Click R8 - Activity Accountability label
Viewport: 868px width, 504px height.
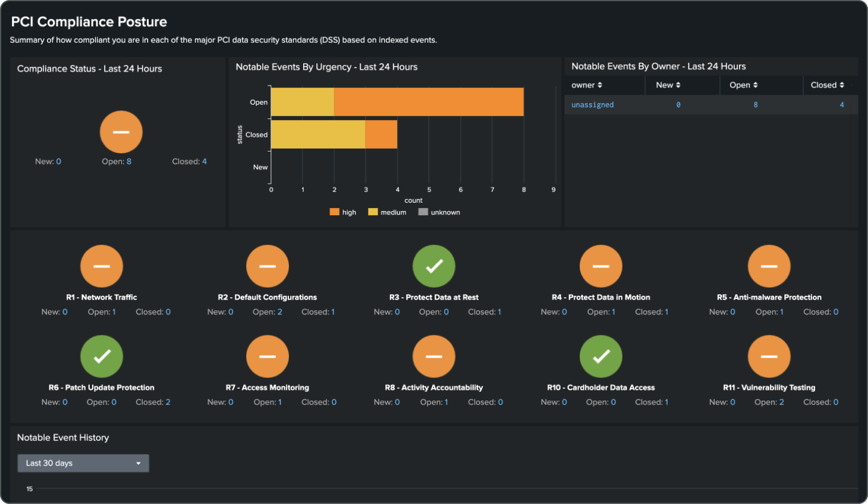pyautogui.click(x=434, y=388)
